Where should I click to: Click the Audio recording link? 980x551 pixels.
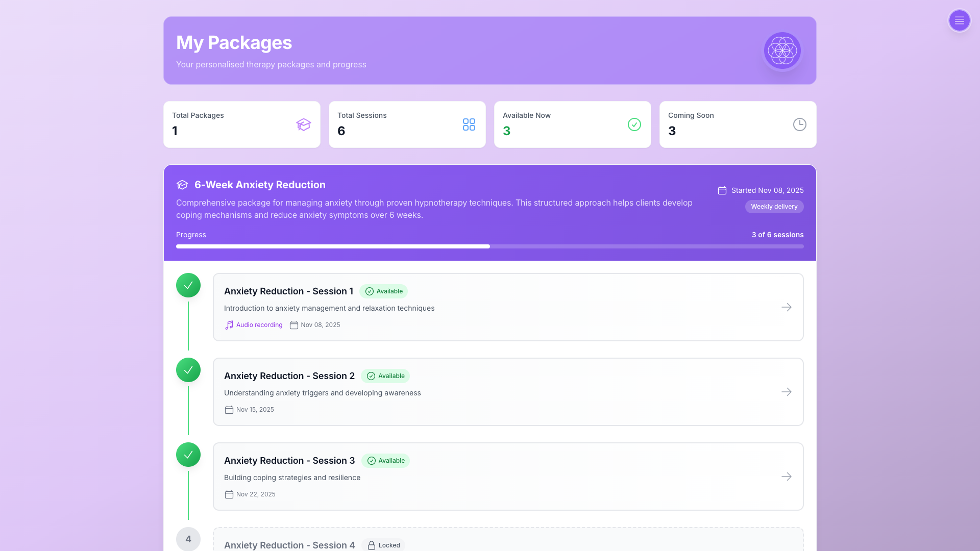[259, 325]
